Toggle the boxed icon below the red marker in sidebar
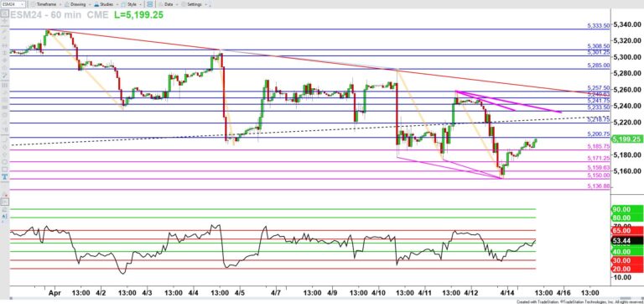Viewport: 644px width, 304px height. tap(5, 202)
